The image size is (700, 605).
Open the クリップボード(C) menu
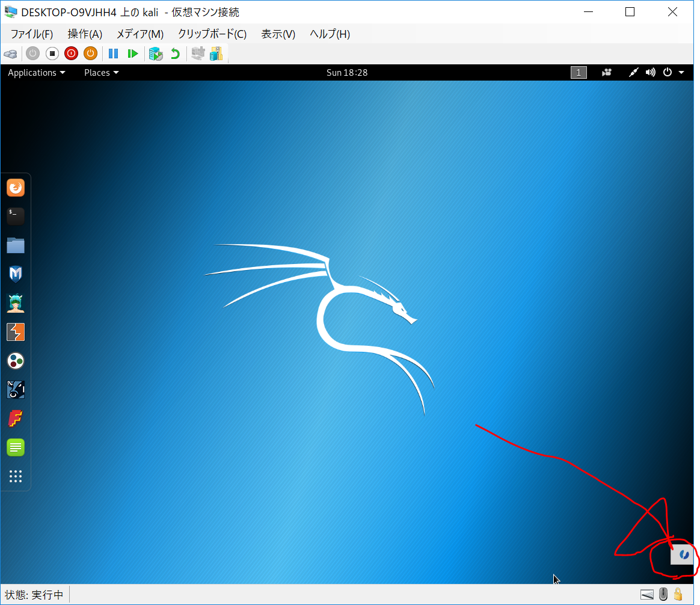212,34
